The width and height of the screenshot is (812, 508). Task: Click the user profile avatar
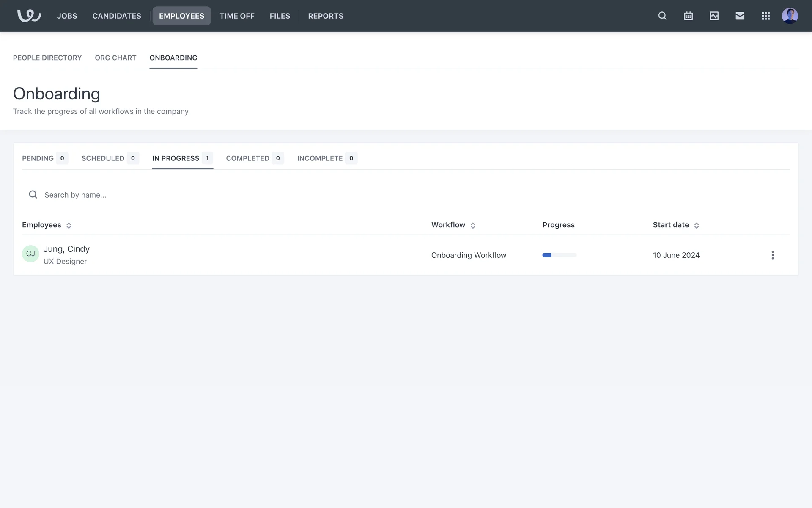[x=790, y=16]
